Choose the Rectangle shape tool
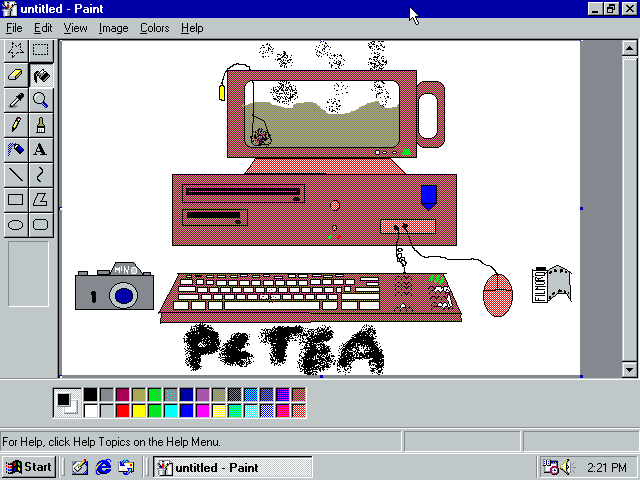The width and height of the screenshot is (640, 480). tap(16, 200)
